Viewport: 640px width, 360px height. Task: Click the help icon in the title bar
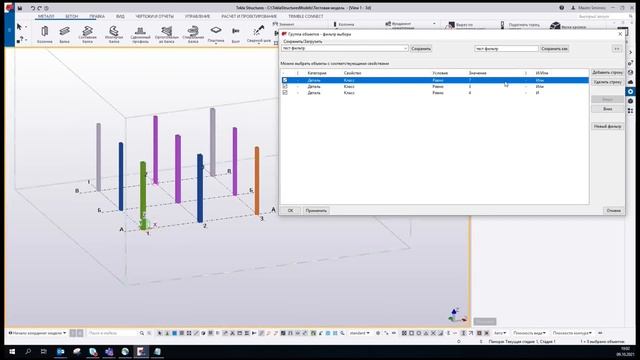[x=562, y=8]
